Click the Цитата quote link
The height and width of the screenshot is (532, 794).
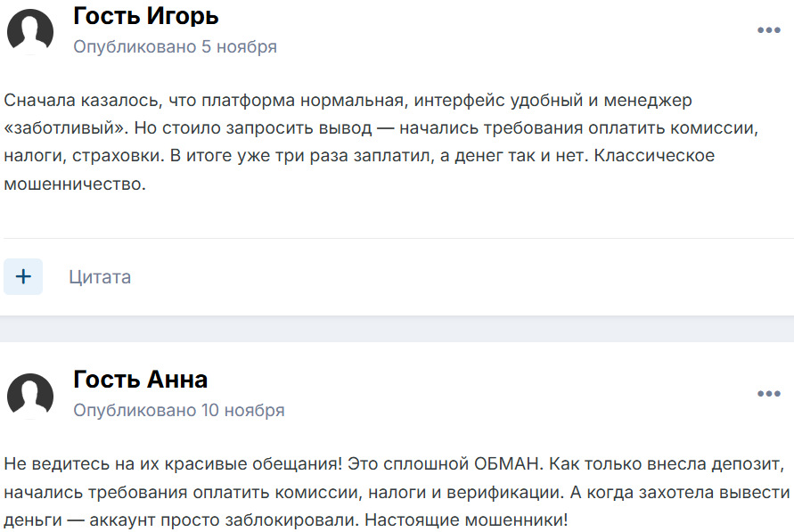(100, 277)
